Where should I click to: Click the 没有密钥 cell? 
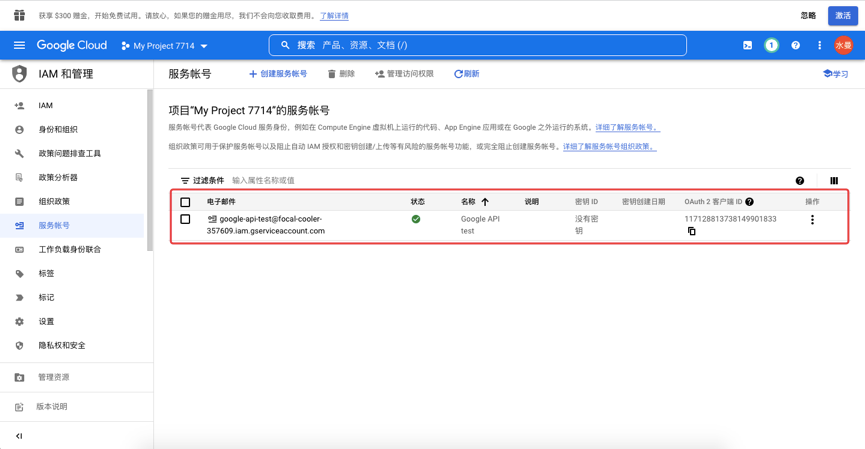click(x=586, y=225)
